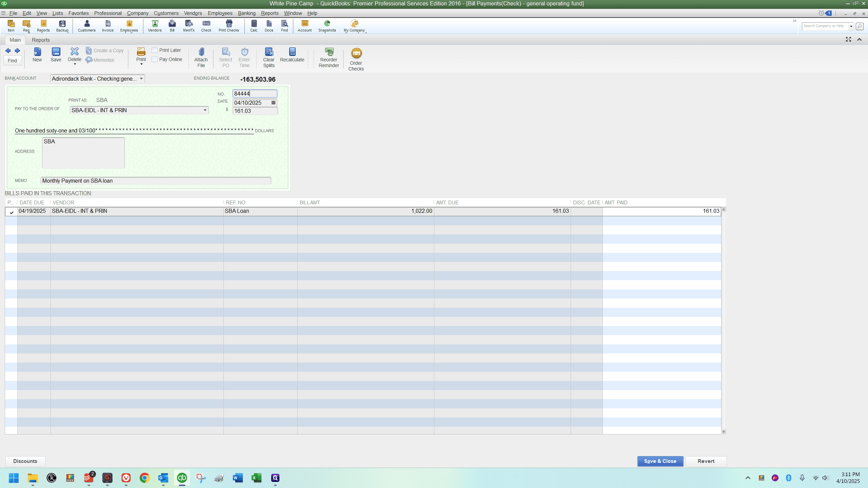Go to previous transaction arrow
Screen dimensions: 868x488
[x=8, y=51]
